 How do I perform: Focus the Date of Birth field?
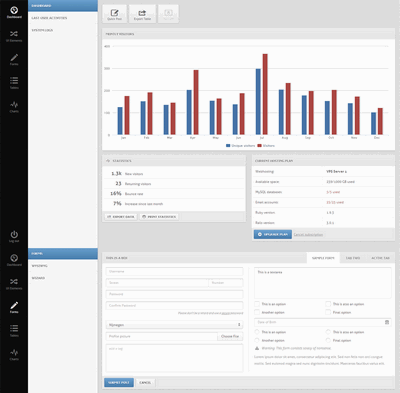[323, 322]
